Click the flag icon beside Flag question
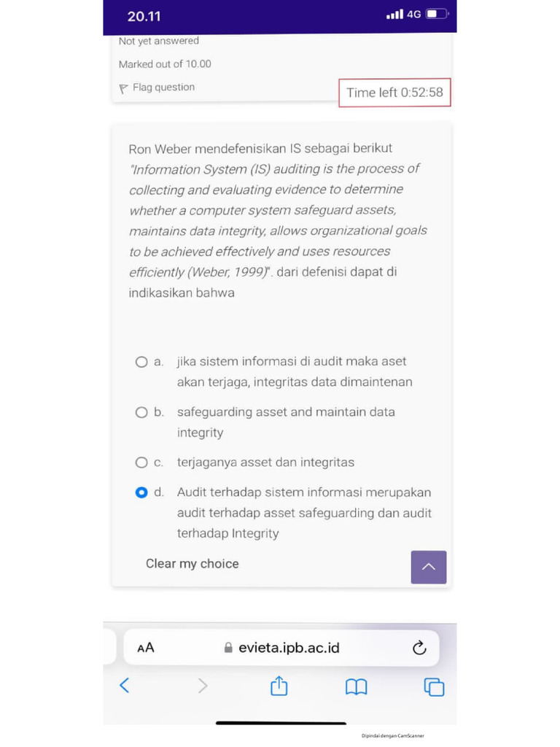Screen dimensions: 560x747 [123, 88]
